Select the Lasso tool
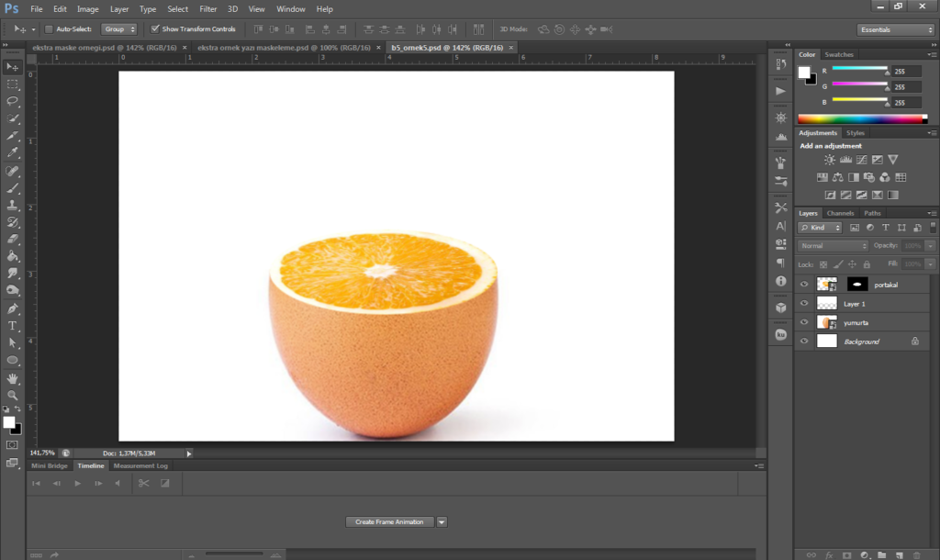 pos(13,101)
